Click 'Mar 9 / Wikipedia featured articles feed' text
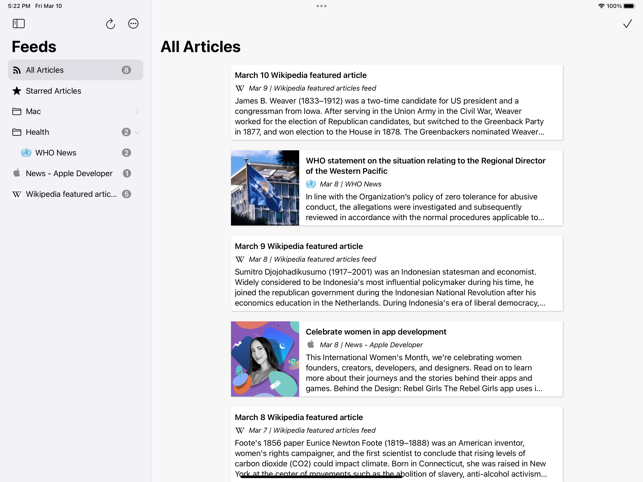The image size is (643, 482). (312, 88)
